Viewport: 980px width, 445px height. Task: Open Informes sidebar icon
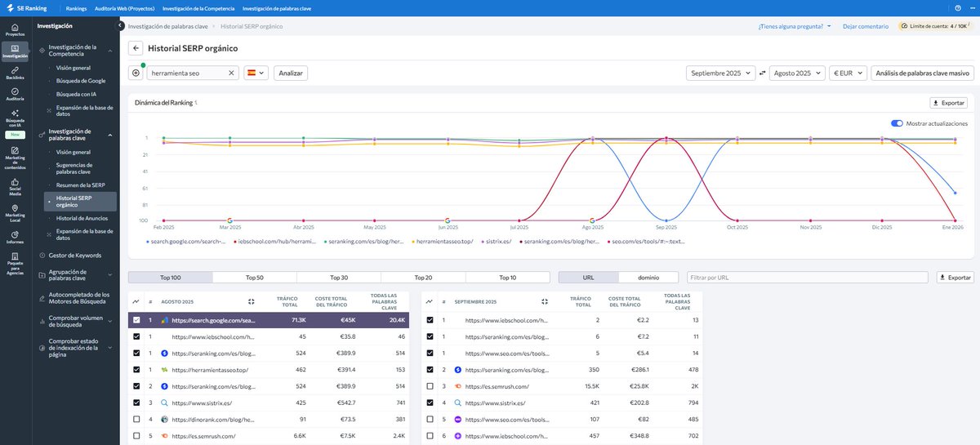tap(15, 237)
